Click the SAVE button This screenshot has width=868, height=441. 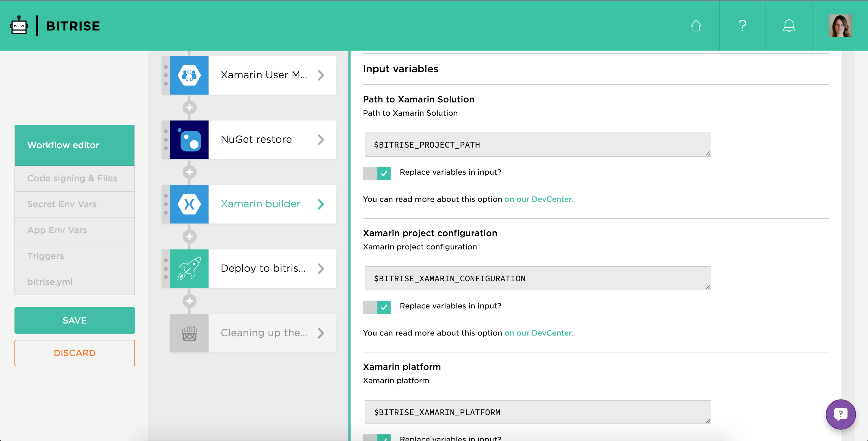tap(74, 321)
